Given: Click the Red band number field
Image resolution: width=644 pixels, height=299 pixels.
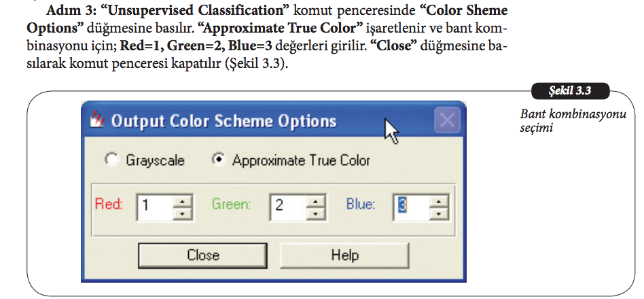Looking at the screenshot, I should [x=153, y=205].
